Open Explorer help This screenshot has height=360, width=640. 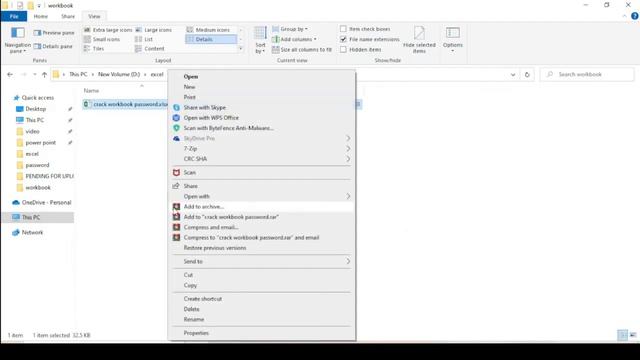pyautogui.click(x=634, y=16)
